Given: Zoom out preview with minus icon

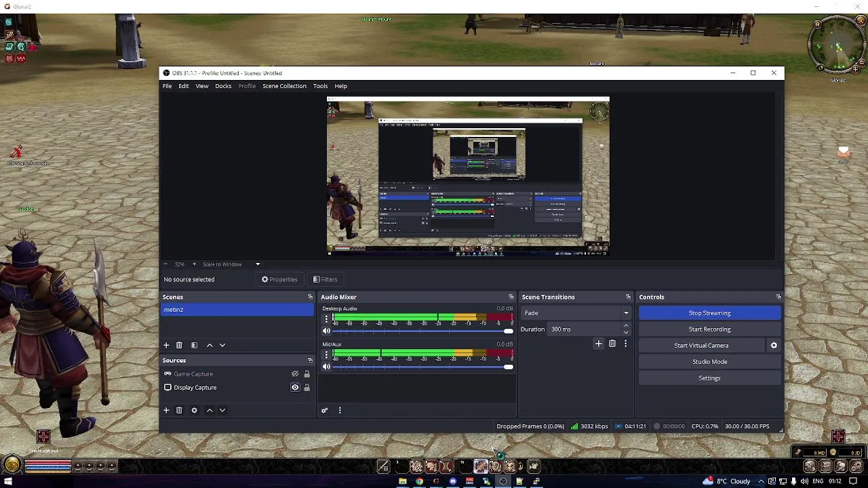Looking at the screenshot, I should (x=165, y=264).
